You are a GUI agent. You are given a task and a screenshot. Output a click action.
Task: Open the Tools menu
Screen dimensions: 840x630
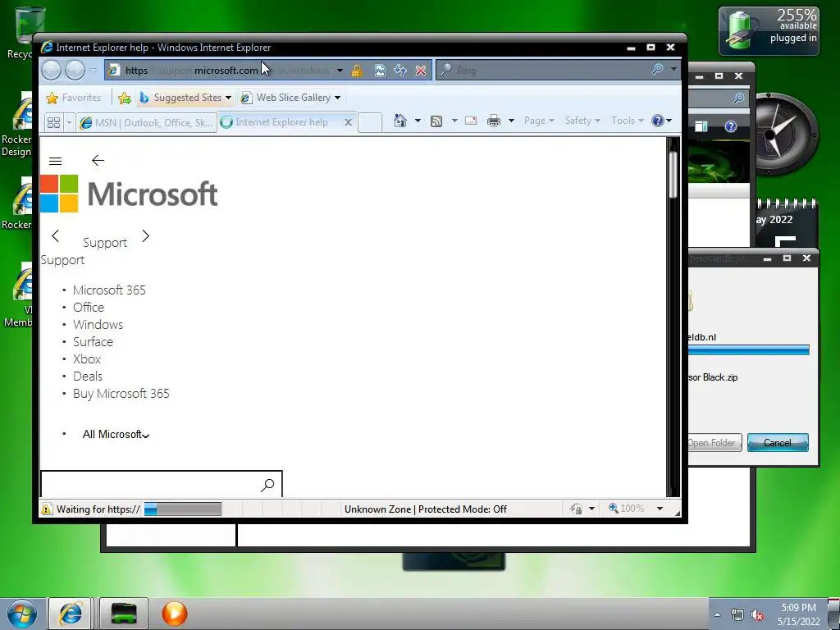click(x=628, y=121)
